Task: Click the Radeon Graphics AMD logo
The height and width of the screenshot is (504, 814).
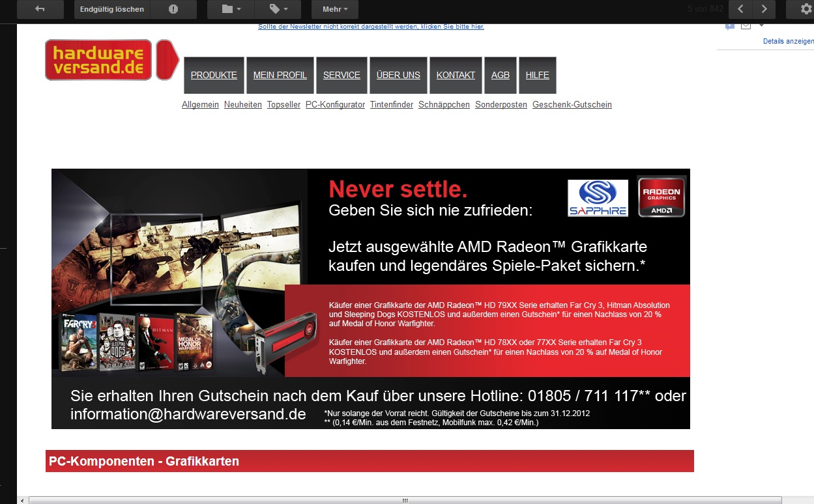Action: coord(661,197)
